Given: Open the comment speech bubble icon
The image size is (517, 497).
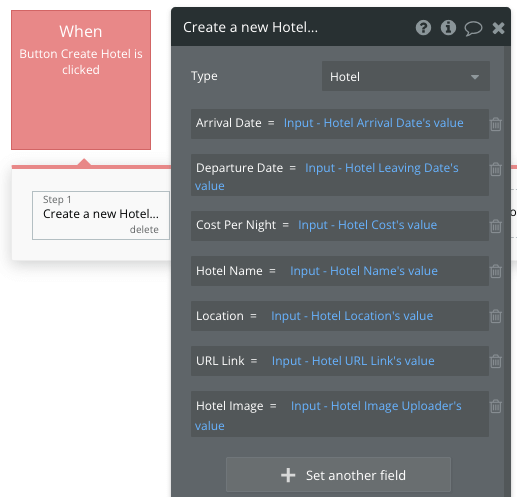Looking at the screenshot, I should click(x=473, y=28).
